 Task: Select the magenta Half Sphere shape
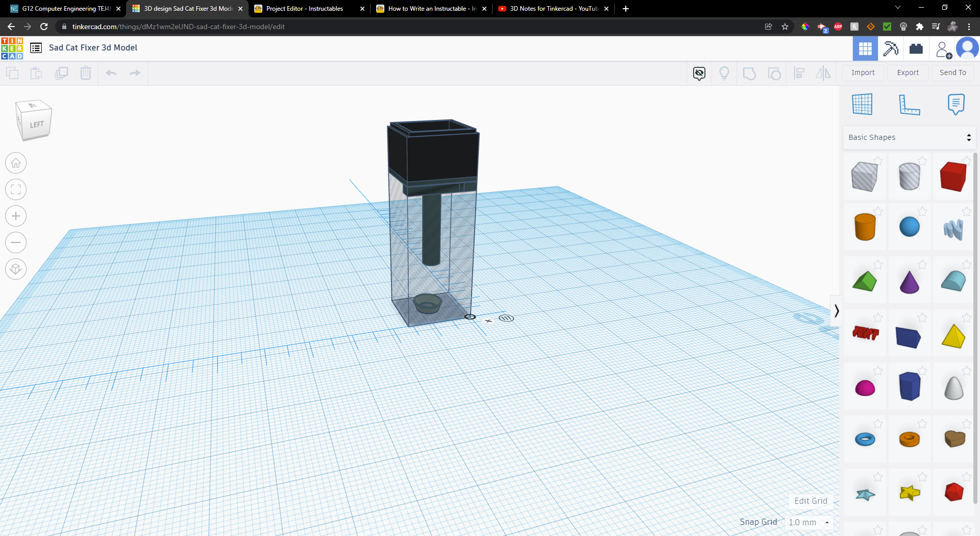pos(865,388)
